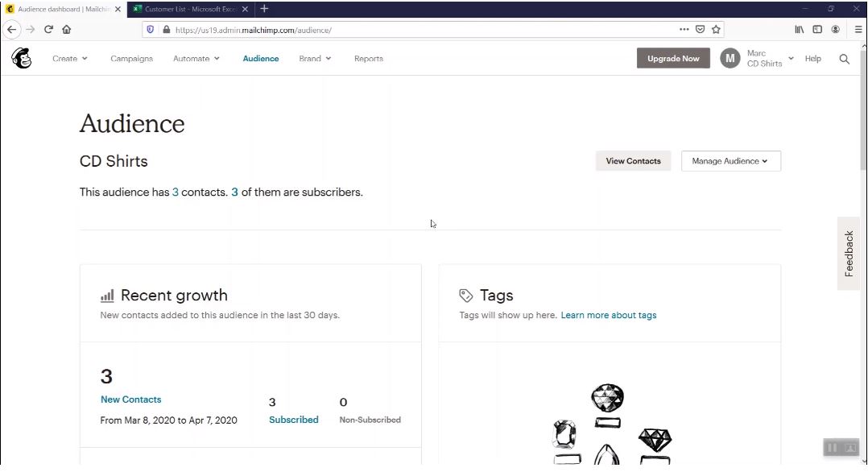868x472 pixels.
Task: Click the Recent growth heading
Action: [x=174, y=296]
